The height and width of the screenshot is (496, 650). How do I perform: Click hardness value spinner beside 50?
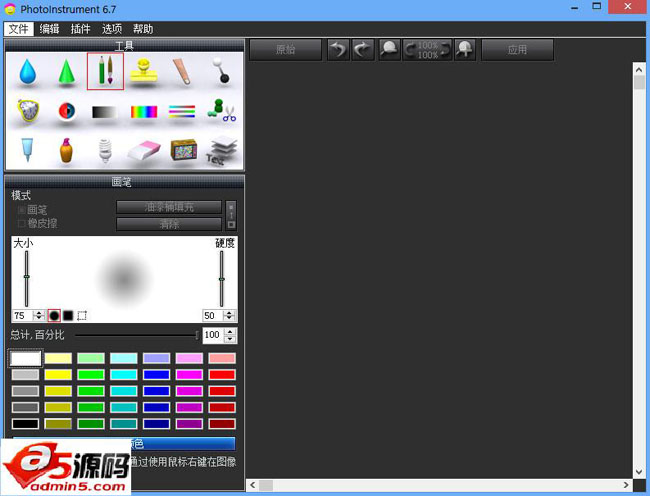(229, 316)
